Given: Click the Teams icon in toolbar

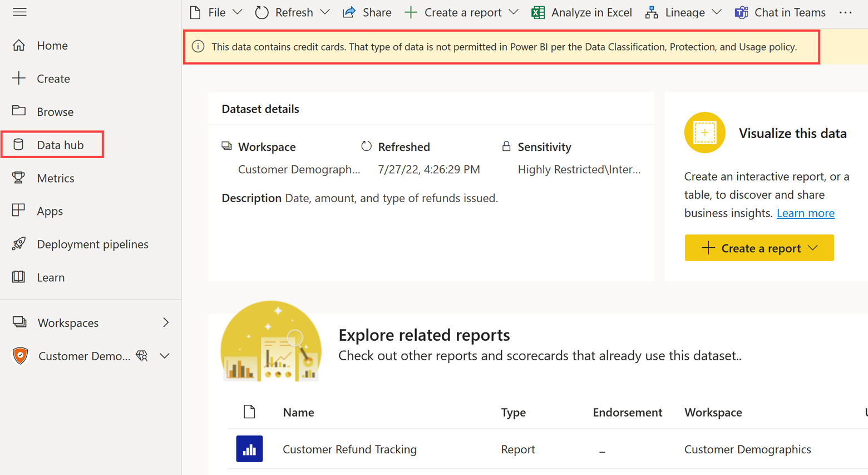Looking at the screenshot, I should 741,12.
